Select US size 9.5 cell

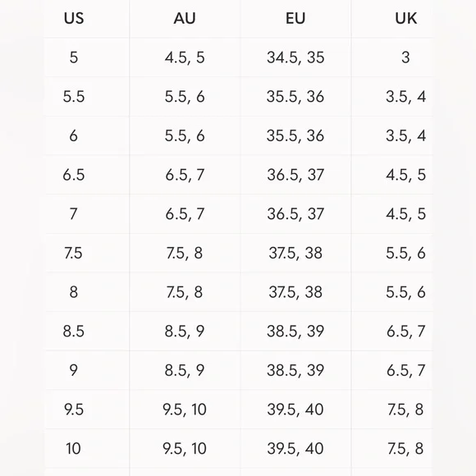point(74,410)
